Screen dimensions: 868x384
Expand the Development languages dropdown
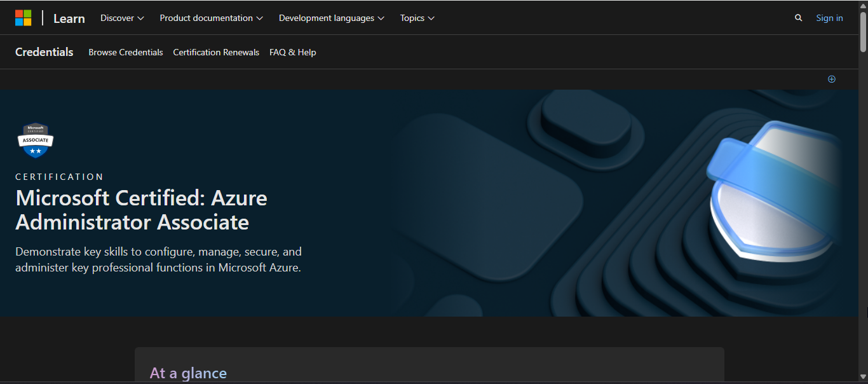coord(331,18)
